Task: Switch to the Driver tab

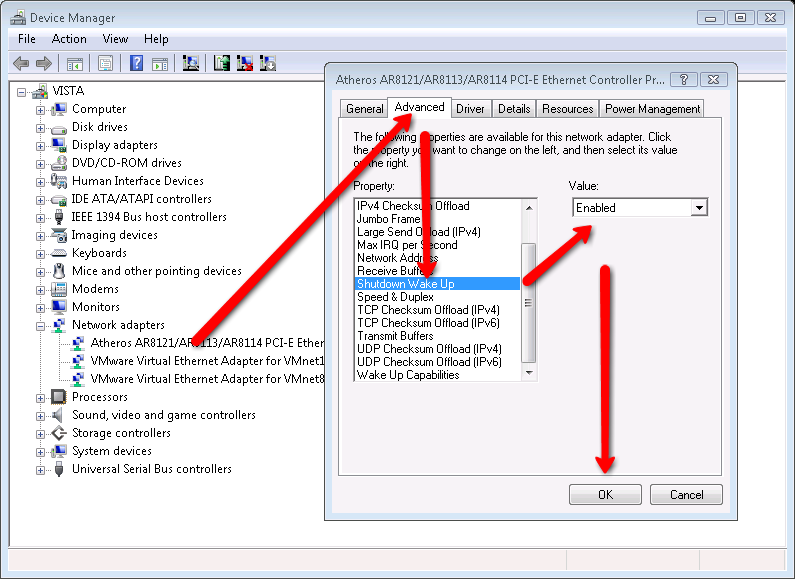Action: pos(470,109)
